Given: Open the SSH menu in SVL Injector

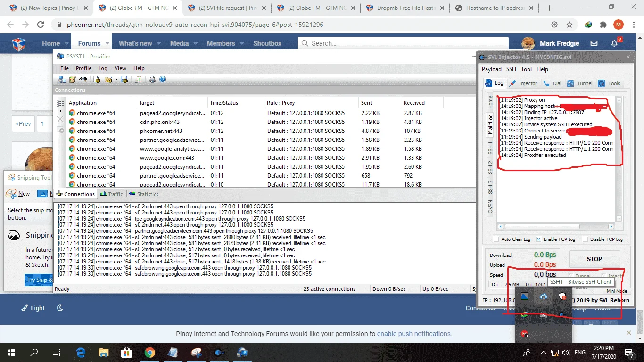Looking at the screenshot, I should click(x=511, y=69).
